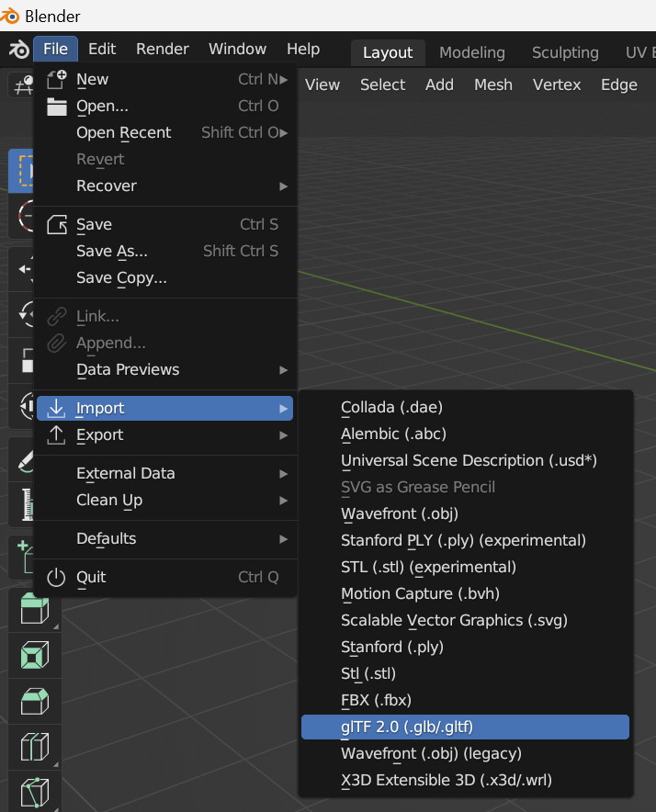
Task: Open the Render menu
Action: point(163,50)
